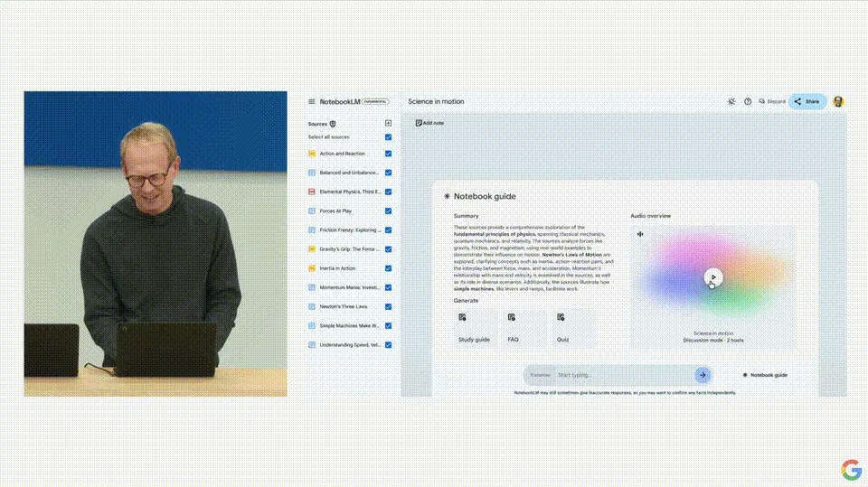The image size is (868, 487).
Task: Uncheck the Friction Frenzy checkbox
Action: pyautogui.click(x=388, y=230)
